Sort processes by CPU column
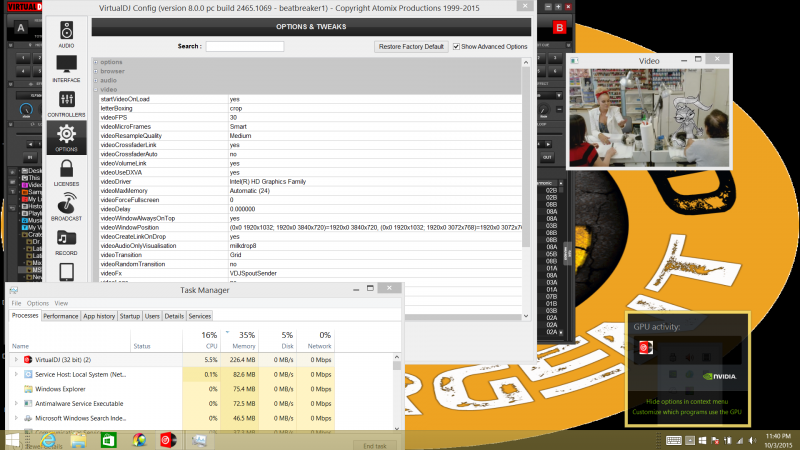800x450 pixels. point(201,340)
